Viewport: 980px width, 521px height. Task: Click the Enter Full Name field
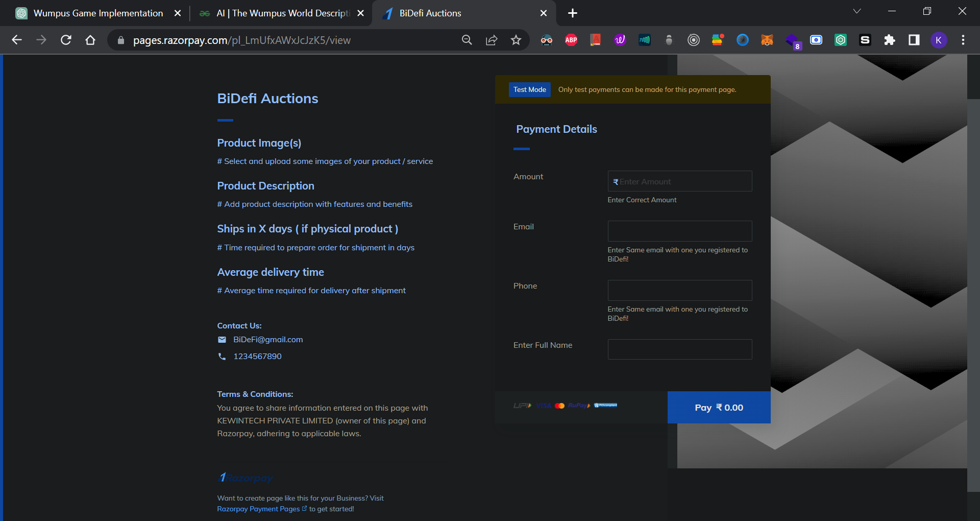[x=680, y=349]
